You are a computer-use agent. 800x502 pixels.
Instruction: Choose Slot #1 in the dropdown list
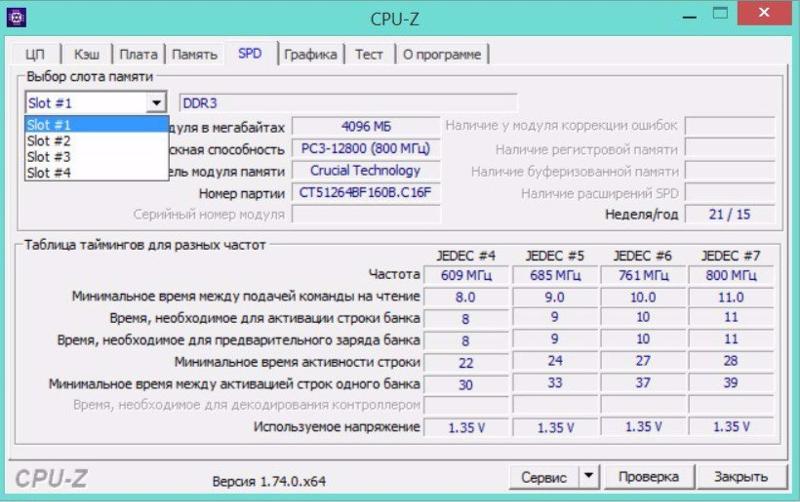pyautogui.click(x=96, y=124)
